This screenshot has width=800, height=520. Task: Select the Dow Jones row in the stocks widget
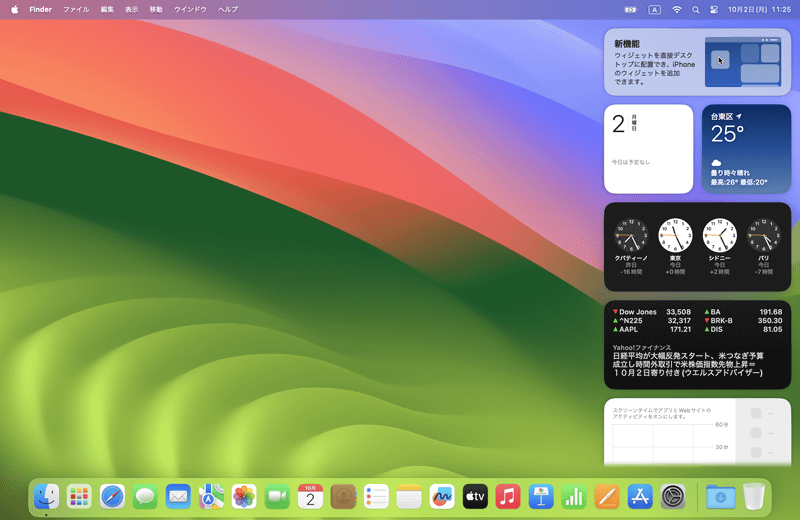pos(652,312)
